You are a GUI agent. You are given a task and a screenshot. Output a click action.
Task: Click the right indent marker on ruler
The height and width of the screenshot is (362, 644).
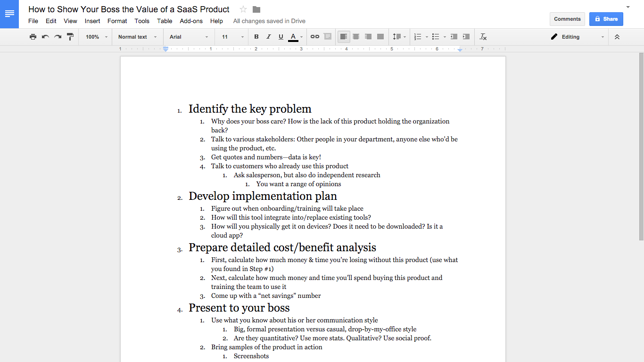click(460, 49)
